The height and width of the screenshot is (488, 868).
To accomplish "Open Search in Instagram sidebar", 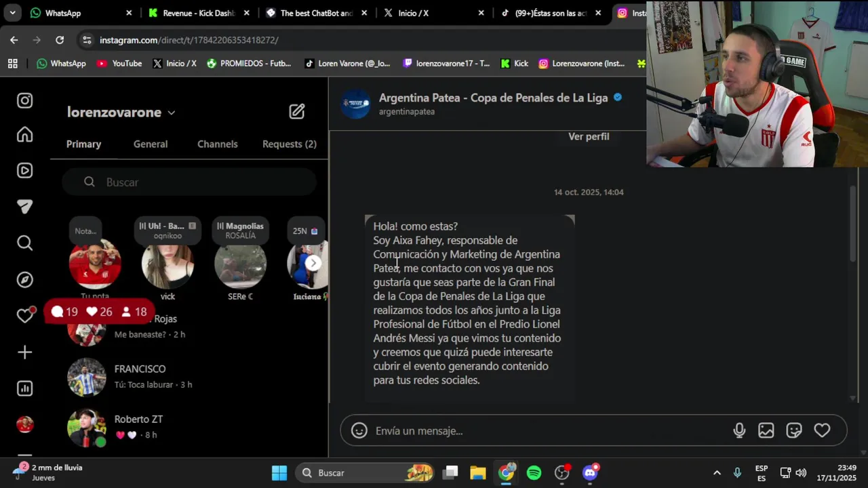I will (x=25, y=243).
